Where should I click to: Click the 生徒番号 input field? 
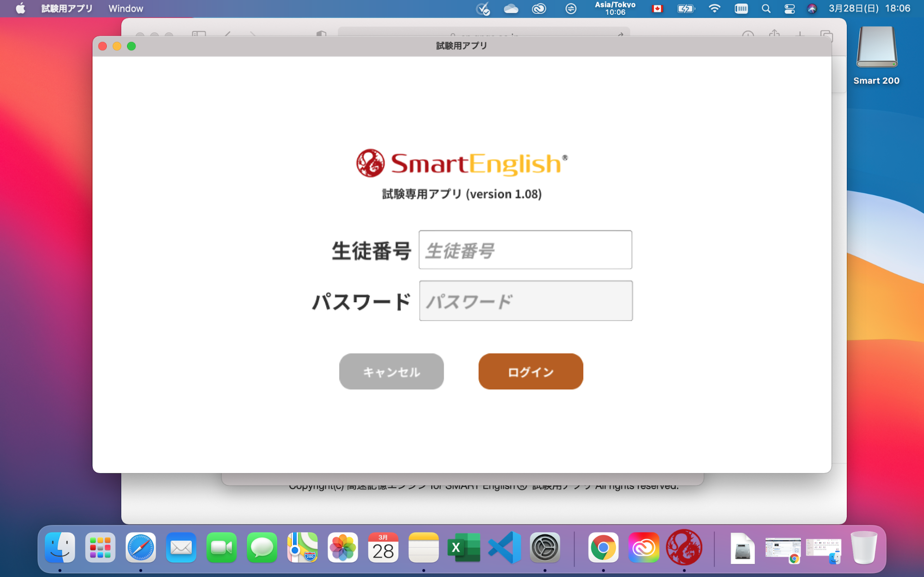525,249
